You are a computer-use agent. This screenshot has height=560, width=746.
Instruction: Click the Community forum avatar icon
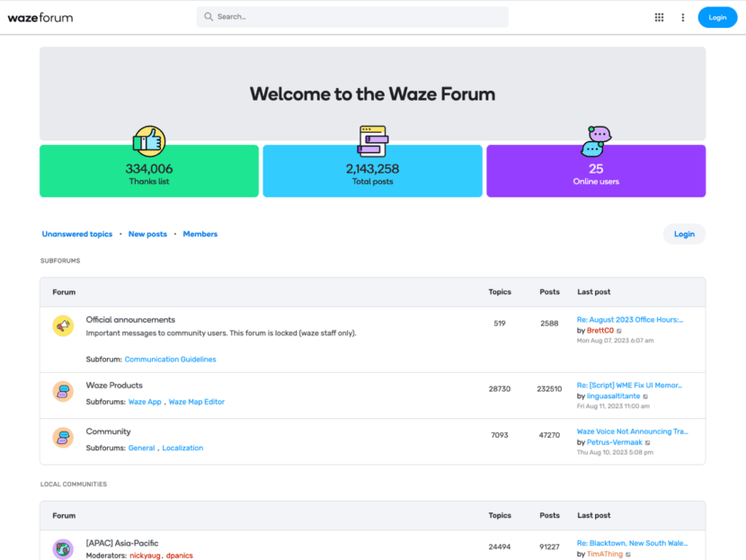[62, 438]
